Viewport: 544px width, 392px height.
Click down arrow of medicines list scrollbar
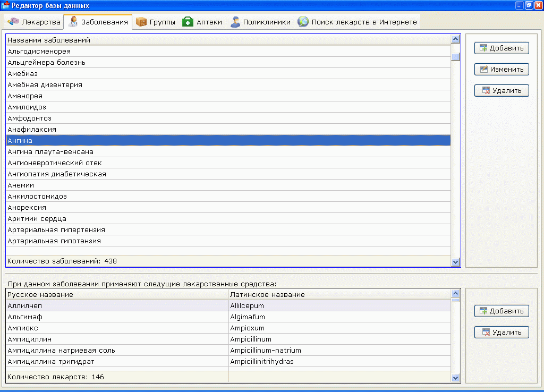(455, 378)
